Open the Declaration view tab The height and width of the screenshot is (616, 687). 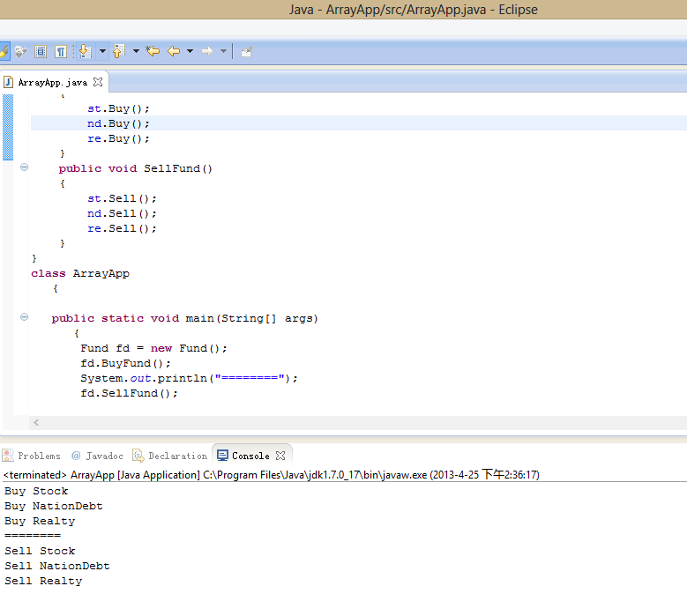coord(170,456)
